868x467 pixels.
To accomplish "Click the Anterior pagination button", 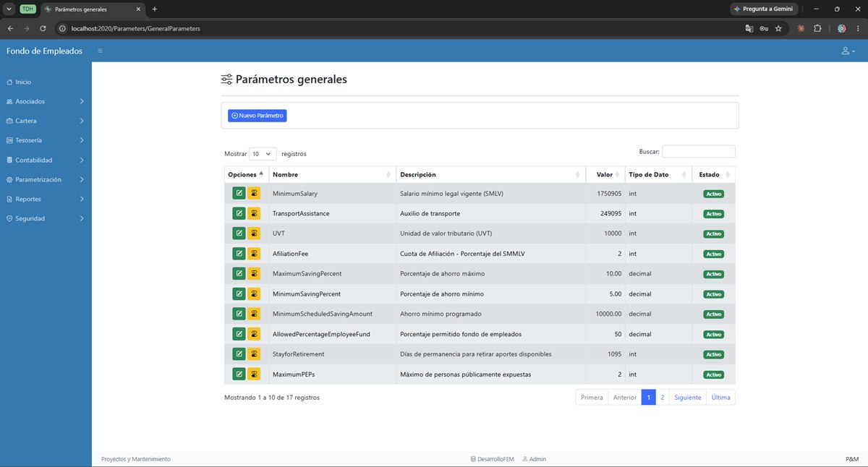I will pyautogui.click(x=625, y=398).
